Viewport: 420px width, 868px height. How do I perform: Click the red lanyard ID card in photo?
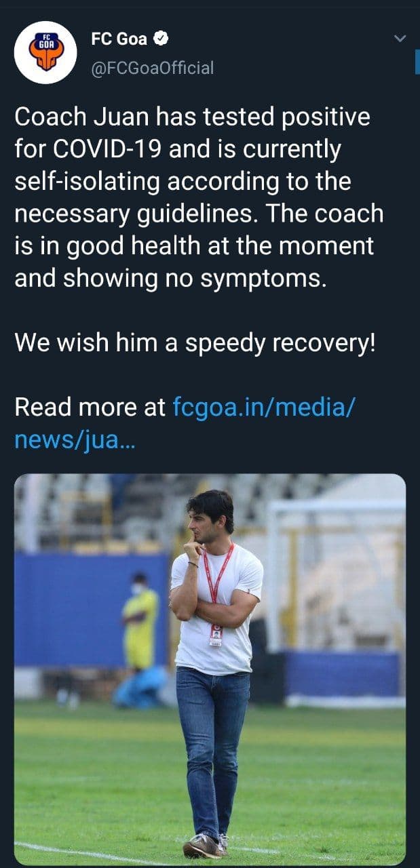click(x=216, y=634)
